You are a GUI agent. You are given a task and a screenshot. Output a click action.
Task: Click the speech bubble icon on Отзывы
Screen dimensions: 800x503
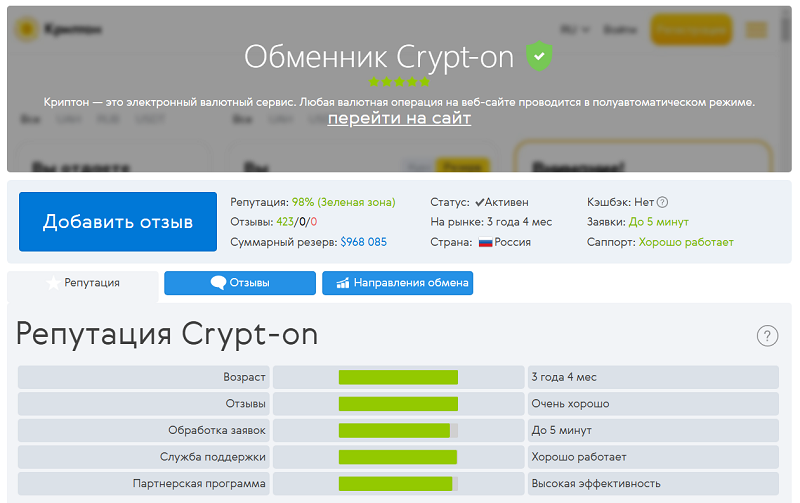pyautogui.click(x=218, y=283)
